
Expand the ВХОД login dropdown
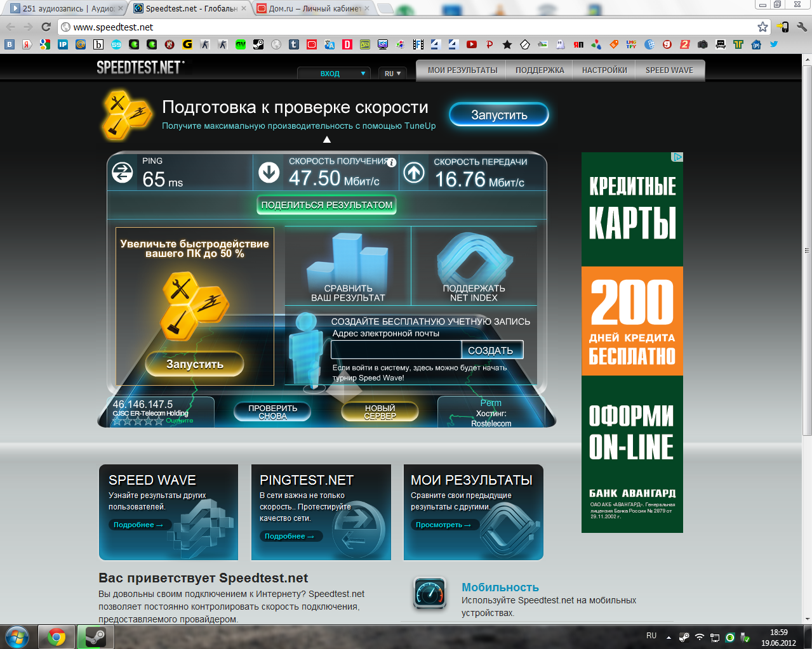click(334, 74)
